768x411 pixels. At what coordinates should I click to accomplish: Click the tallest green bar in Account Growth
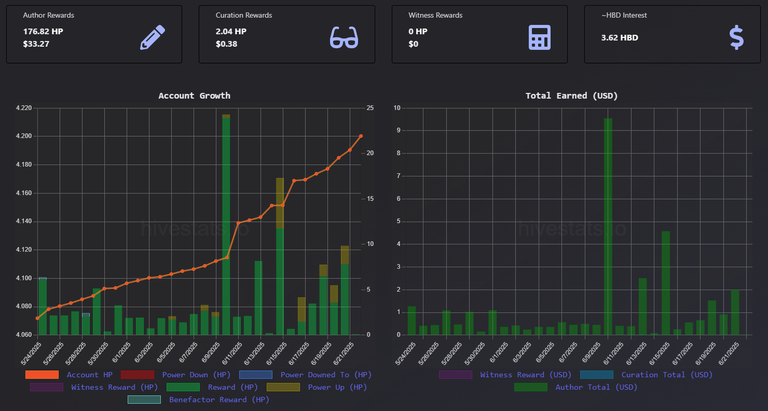point(226,225)
